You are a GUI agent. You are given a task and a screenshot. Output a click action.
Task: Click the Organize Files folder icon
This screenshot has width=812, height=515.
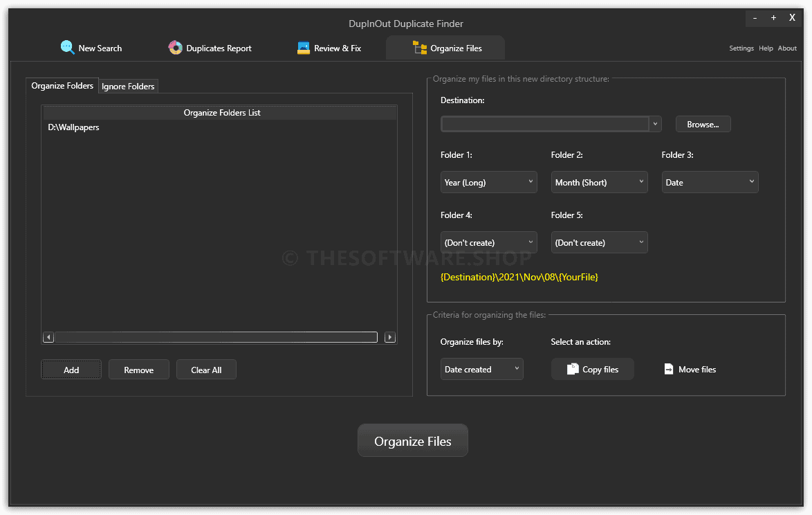(419, 48)
